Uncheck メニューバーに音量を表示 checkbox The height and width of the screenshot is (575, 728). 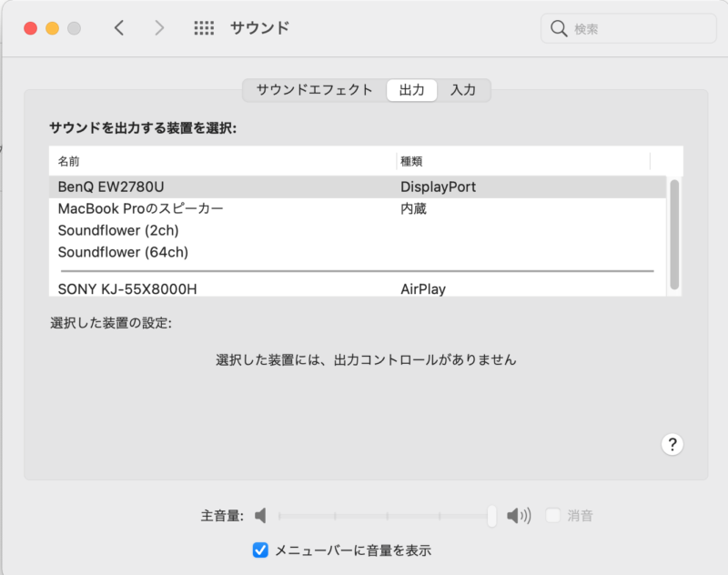click(260, 550)
